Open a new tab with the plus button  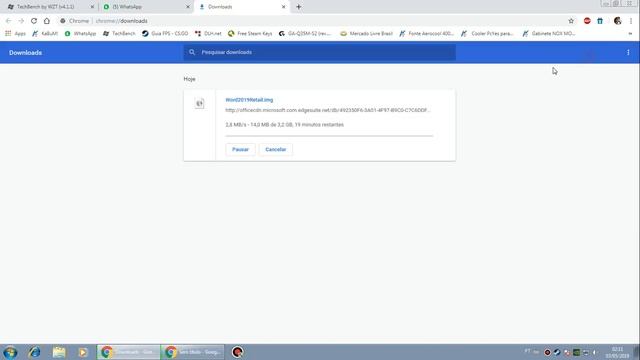point(298,7)
